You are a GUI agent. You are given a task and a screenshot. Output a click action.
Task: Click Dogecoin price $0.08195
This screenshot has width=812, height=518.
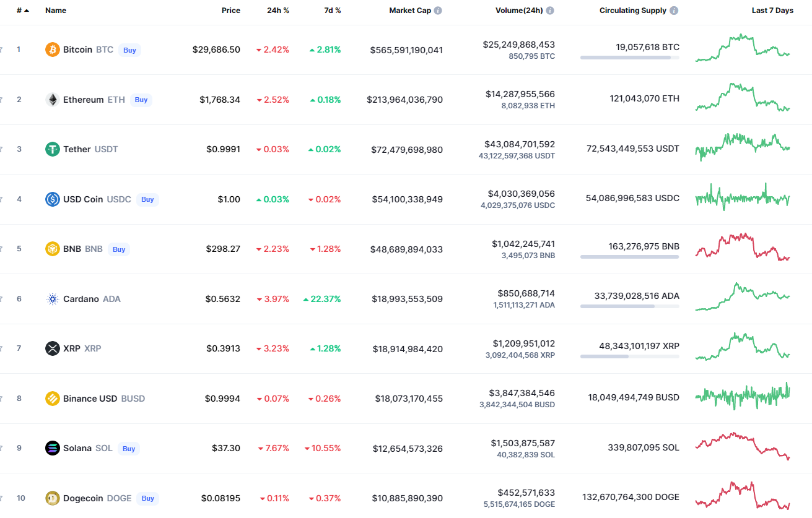pyautogui.click(x=220, y=498)
